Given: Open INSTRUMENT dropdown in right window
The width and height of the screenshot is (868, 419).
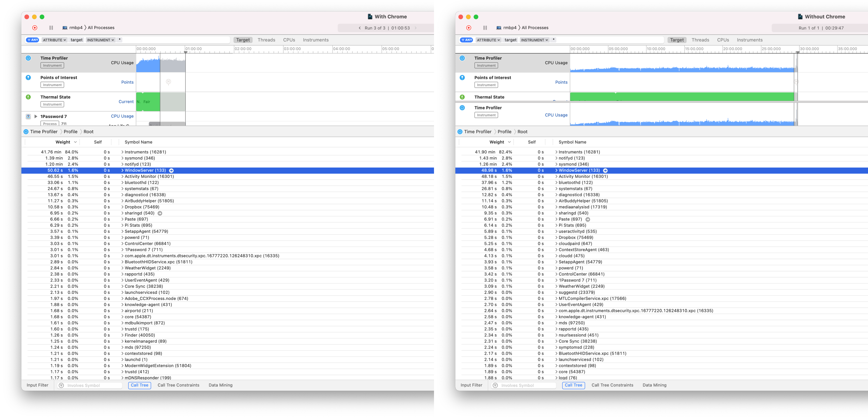Looking at the screenshot, I should (534, 40).
